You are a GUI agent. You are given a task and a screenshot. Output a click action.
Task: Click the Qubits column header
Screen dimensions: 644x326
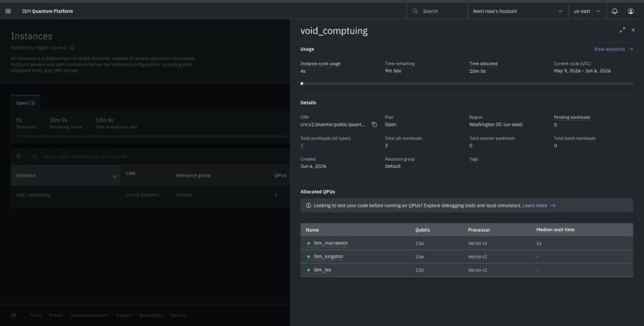click(422, 230)
